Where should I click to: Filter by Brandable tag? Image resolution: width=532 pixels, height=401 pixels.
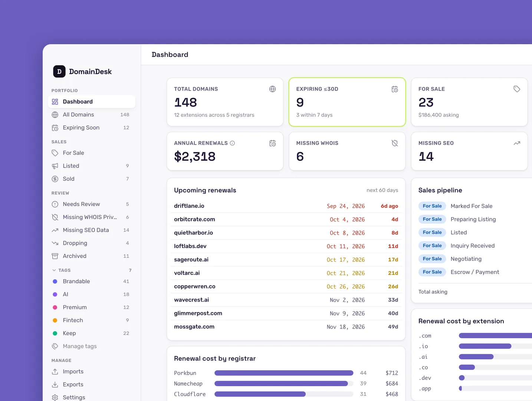click(92, 281)
